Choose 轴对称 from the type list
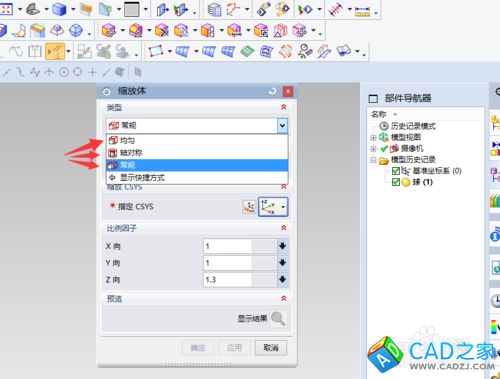Viewport: 500px width, 379px height. [x=197, y=153]
